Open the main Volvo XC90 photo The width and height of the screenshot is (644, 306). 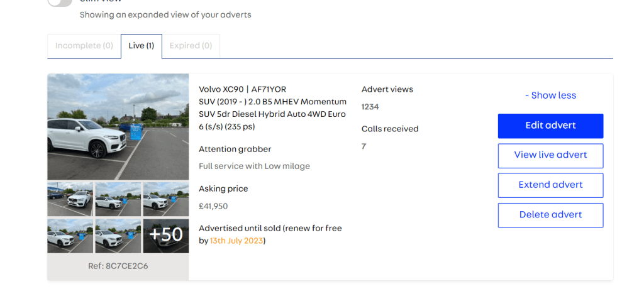coord(118,127)
